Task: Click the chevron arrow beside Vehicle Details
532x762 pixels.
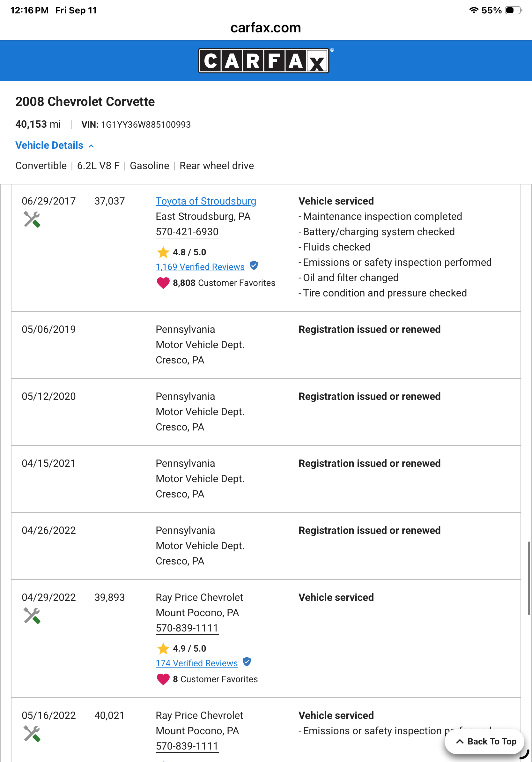Action: click(x=91, y=146)
